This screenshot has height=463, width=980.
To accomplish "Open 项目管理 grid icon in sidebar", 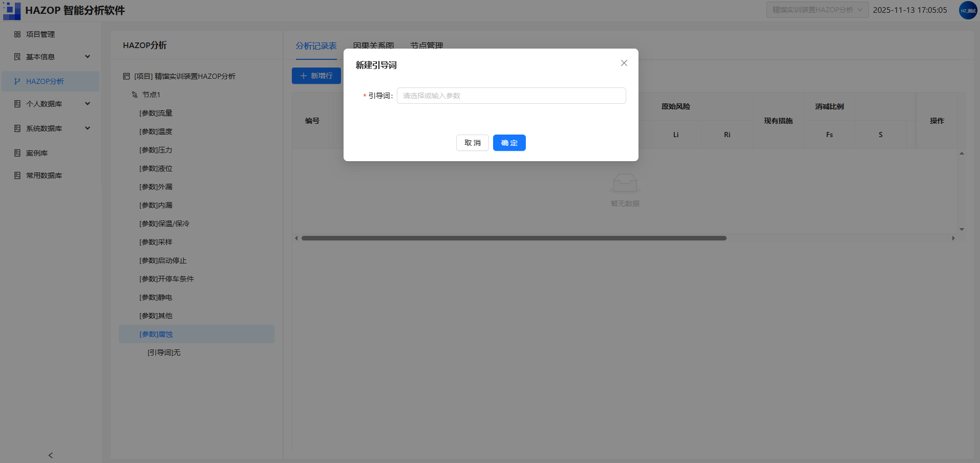I will tap(17, 34).
